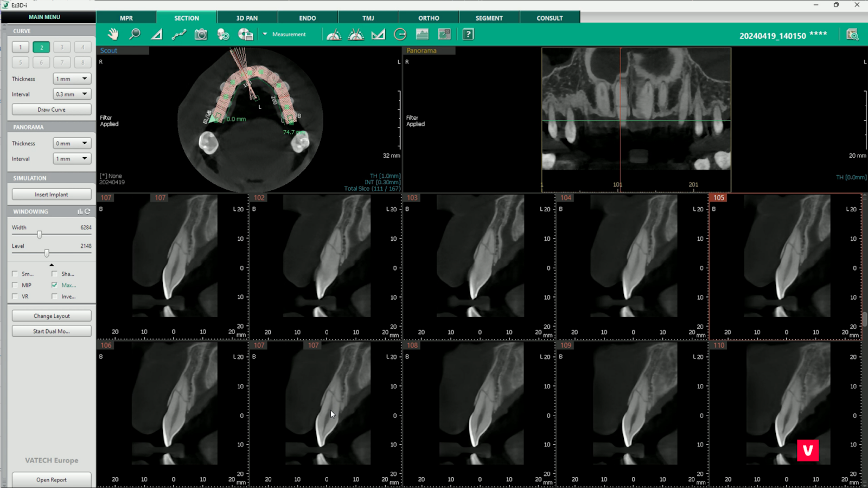Open the help question mark icon

(x=468, y=34)
